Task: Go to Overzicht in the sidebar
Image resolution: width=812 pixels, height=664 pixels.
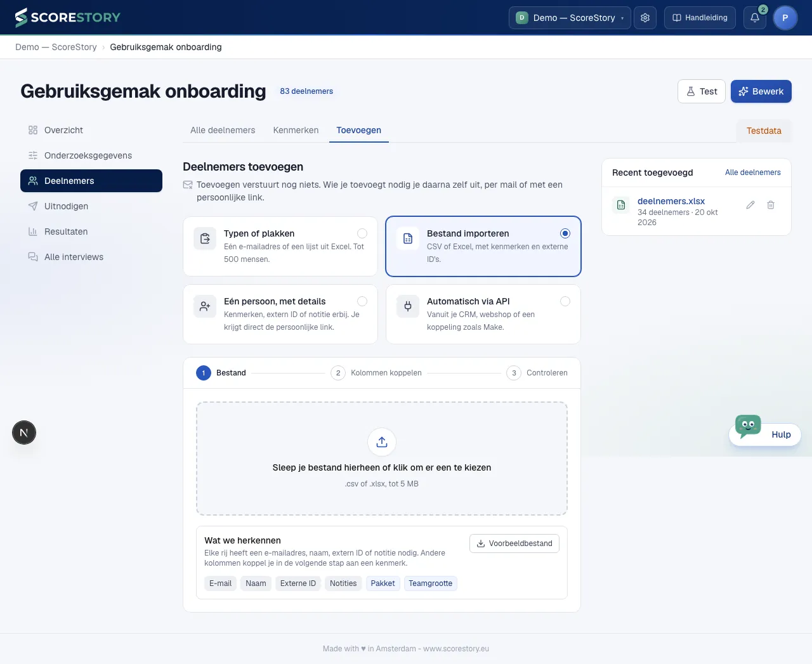Action: coord(91,130)
